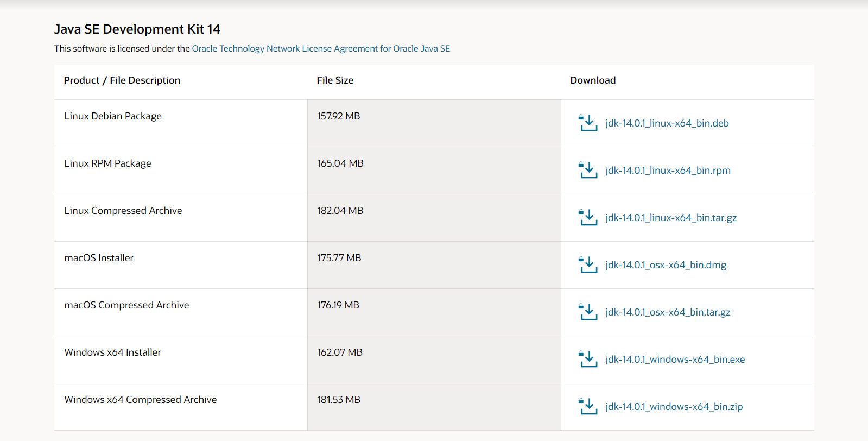Image resolution: width=868 pixels, height=441 pixels.
Task: Open jdk-14.0.1_linux-x64_bin.tar.gz link
Action: [x=671, y=218]
